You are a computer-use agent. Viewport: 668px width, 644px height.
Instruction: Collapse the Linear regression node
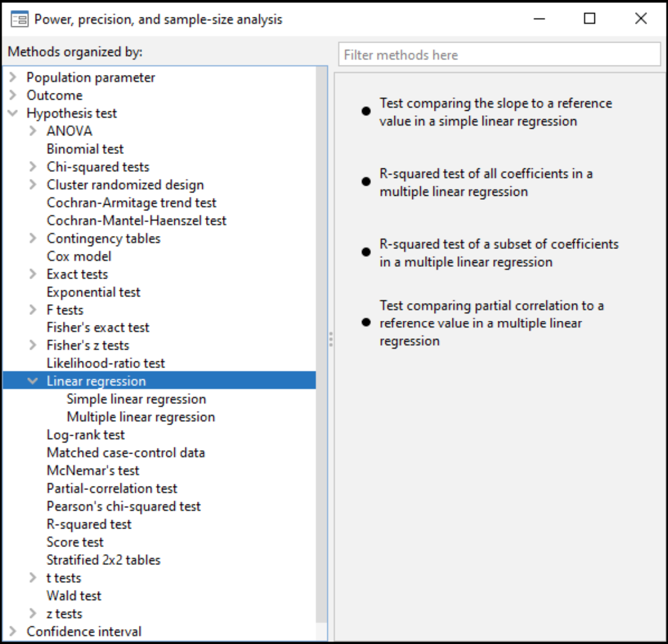(33, 381)
